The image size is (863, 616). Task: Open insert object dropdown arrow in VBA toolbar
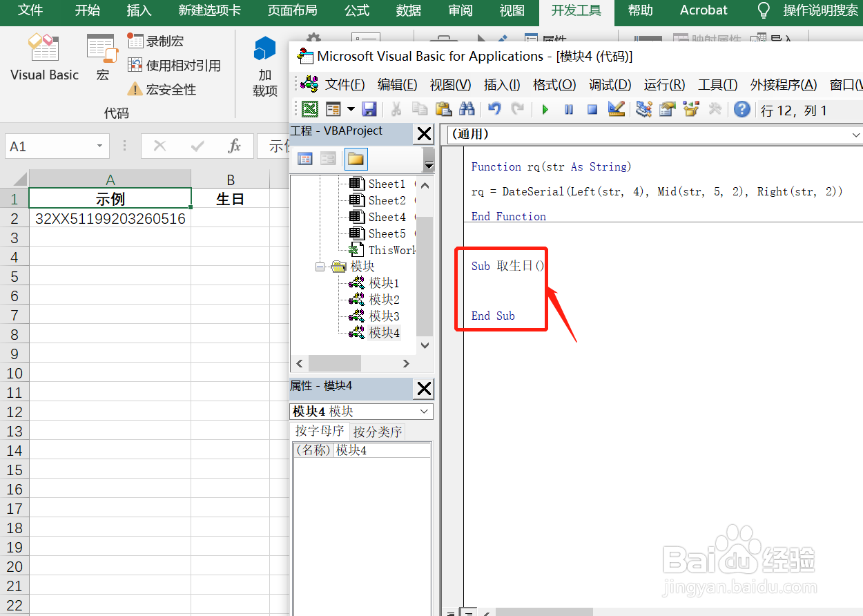[x=351, y=109]
